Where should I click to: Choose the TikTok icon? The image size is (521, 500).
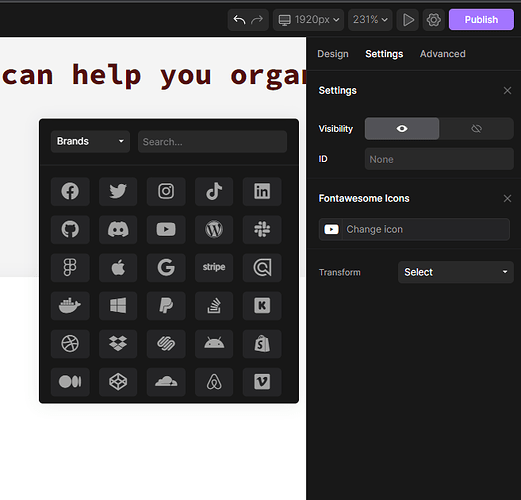tap(214, 191)
